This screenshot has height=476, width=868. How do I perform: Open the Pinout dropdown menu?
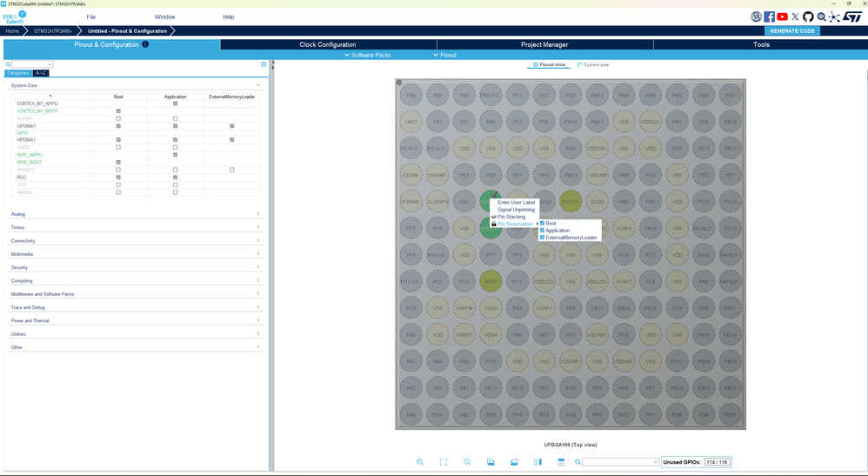[x=445, y=55]
